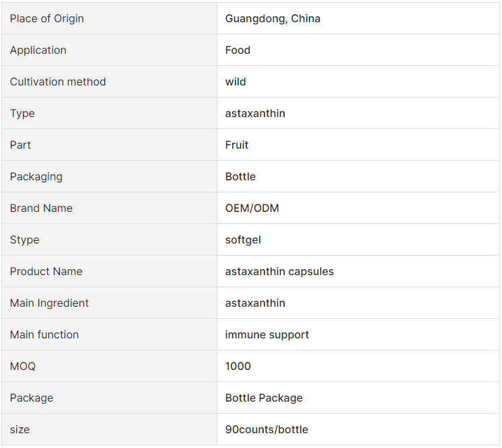Select the Food value cell
The height and width of the screenshot is (448, 502).
[x=358, y=50]
